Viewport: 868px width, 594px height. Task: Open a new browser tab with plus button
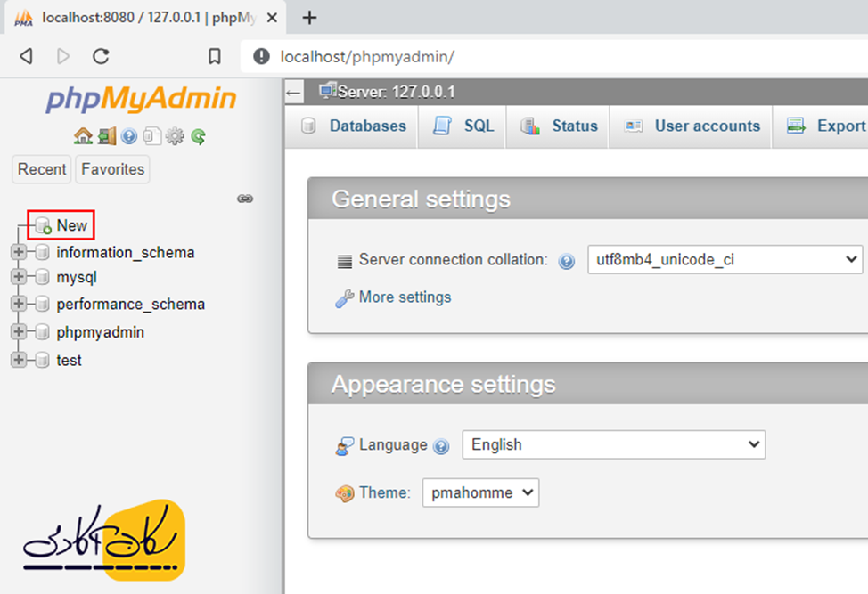(309, 18)
